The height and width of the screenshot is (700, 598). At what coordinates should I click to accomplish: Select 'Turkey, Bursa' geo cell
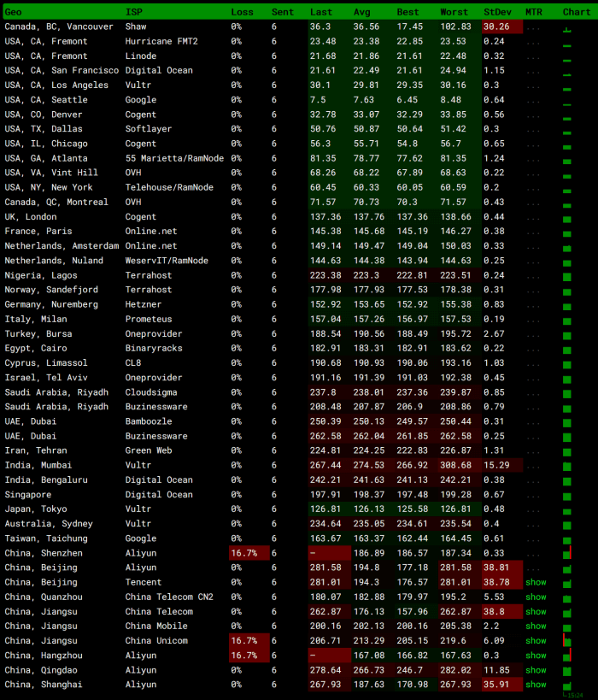[x=38, y=334]
